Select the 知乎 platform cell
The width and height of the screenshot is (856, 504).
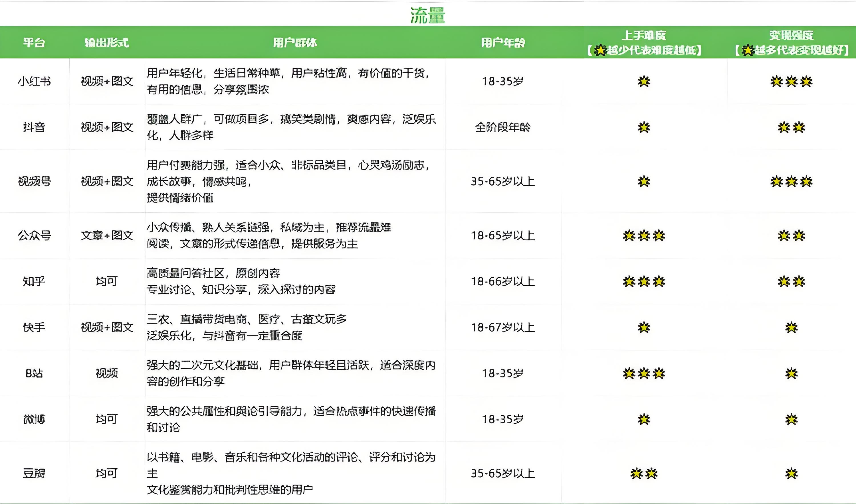(x=34, y=281)
